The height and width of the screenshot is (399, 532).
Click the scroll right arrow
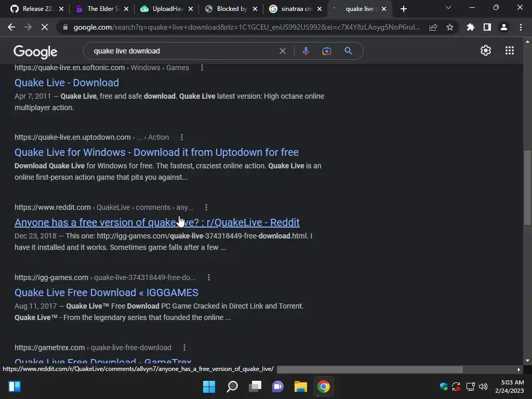click(519, 369)
